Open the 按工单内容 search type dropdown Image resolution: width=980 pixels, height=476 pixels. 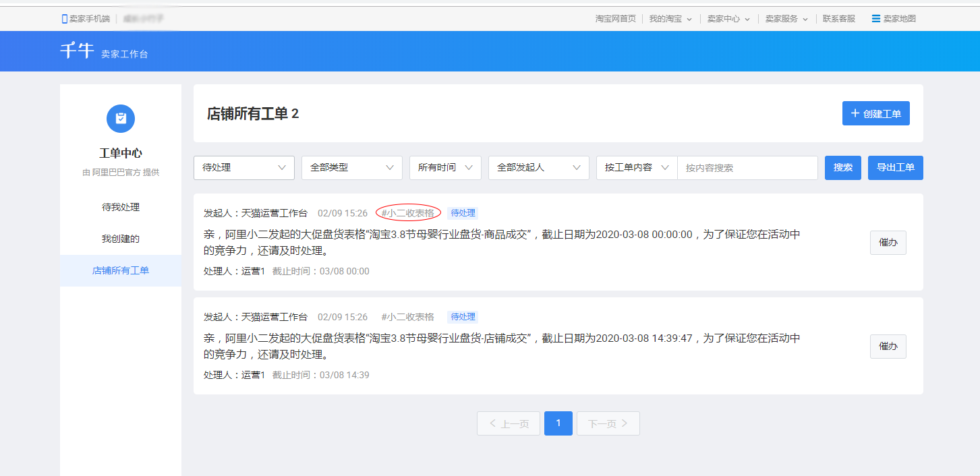(x=637, y=168)
